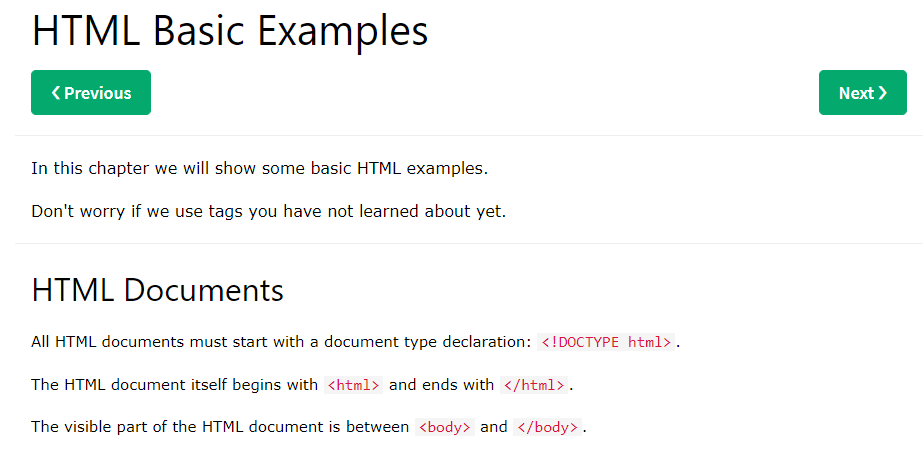Click the divider line below the navigation buttons
The width and height of the screenshot is (924, 457).
click(x=468, y=135)
